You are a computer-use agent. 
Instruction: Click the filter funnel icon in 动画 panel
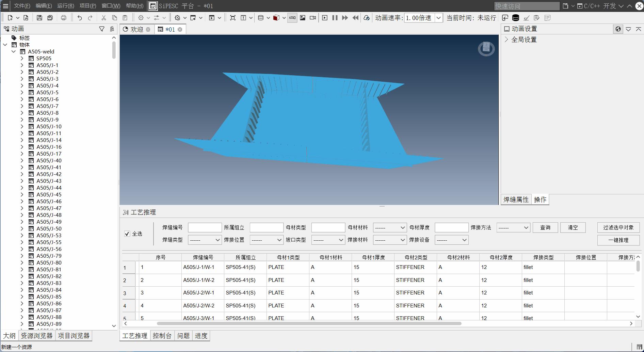click(x=102, y=29)
